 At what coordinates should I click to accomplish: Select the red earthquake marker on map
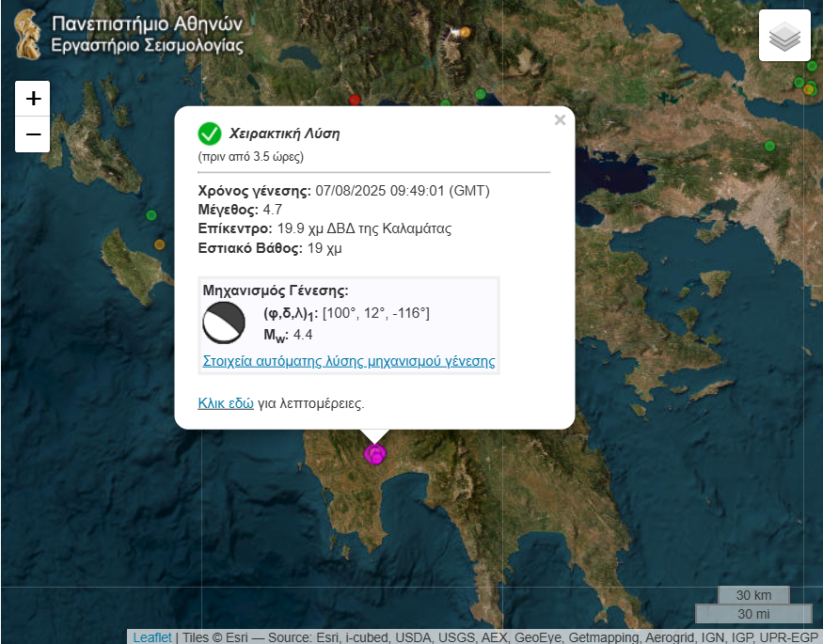(x=355, y=100)
